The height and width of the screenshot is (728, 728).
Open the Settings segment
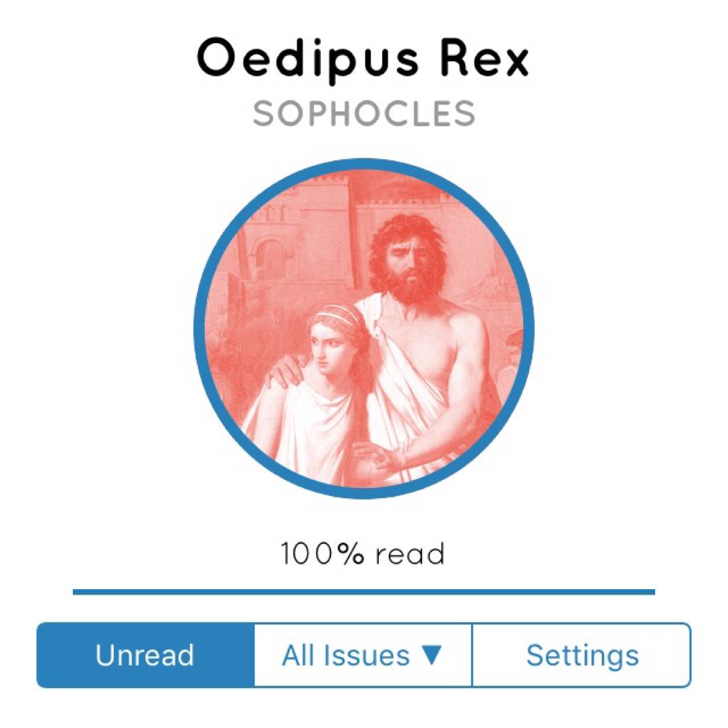[582, 655]
